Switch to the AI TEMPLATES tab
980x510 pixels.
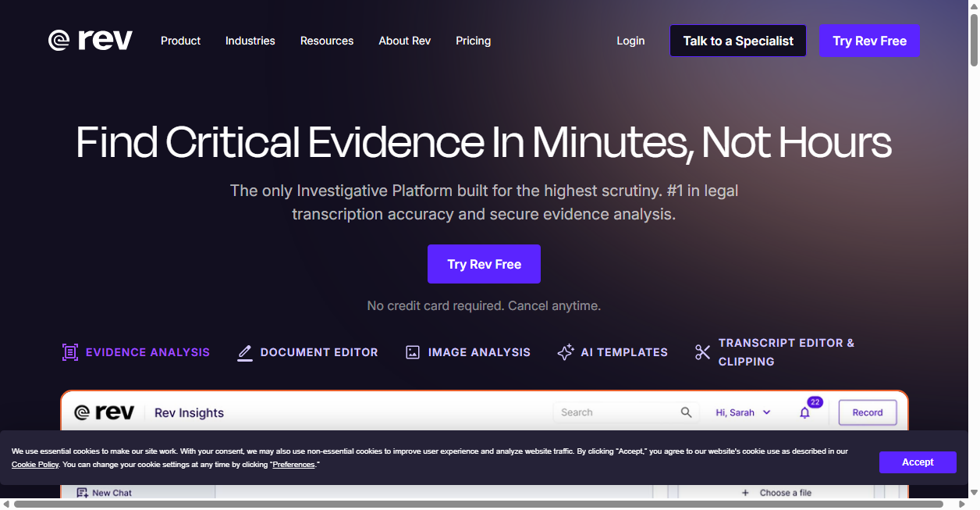[x=613, y=352]
